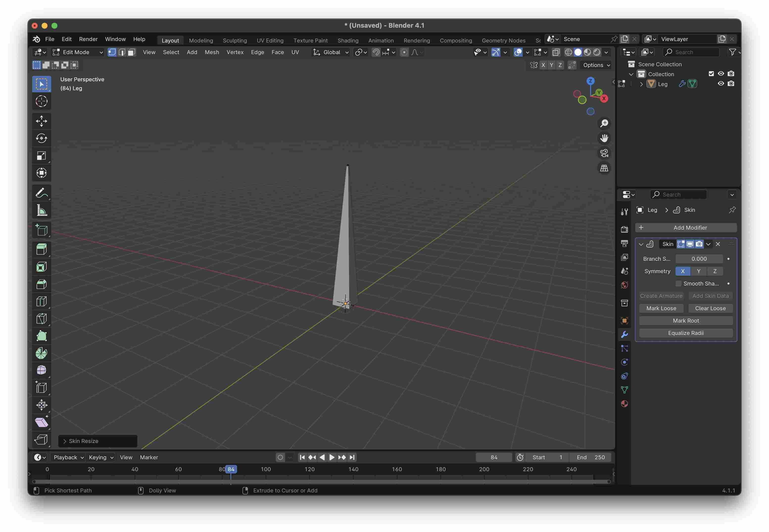This screenshot has height=532, width=769.
Task: Open the Object Data properties tab
Action: (x=625, y=390)
